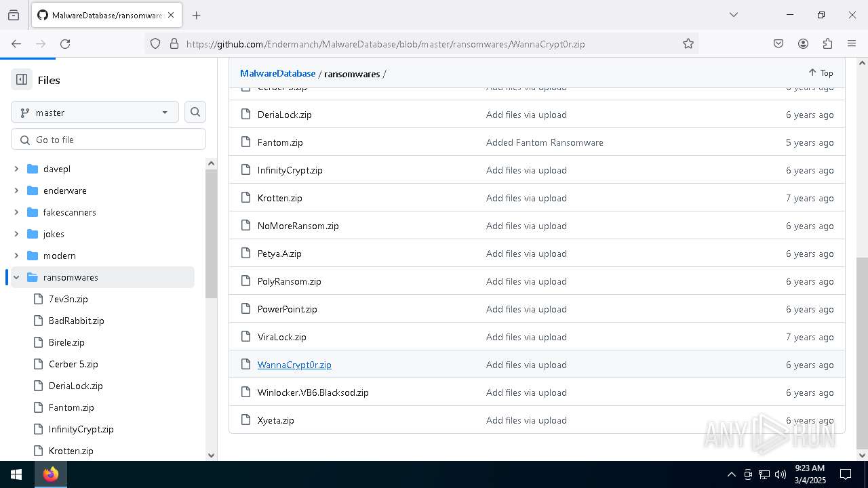
Task: Open the Firefox account icon
Action: pos(803,43)
